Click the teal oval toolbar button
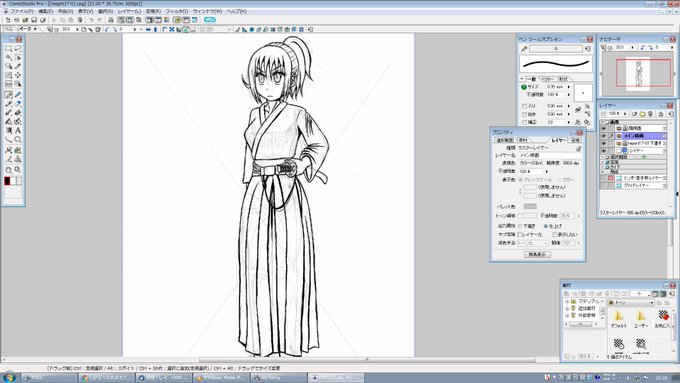 click(209, 20)
